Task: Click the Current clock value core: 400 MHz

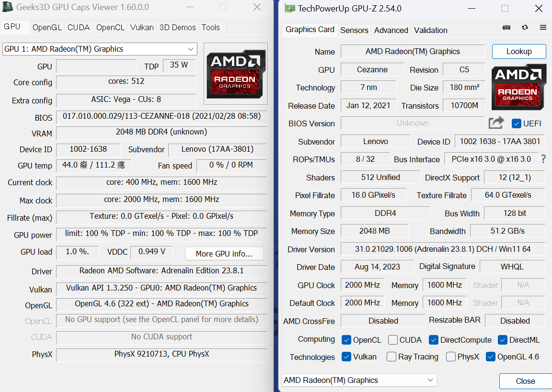Action: 161,183
